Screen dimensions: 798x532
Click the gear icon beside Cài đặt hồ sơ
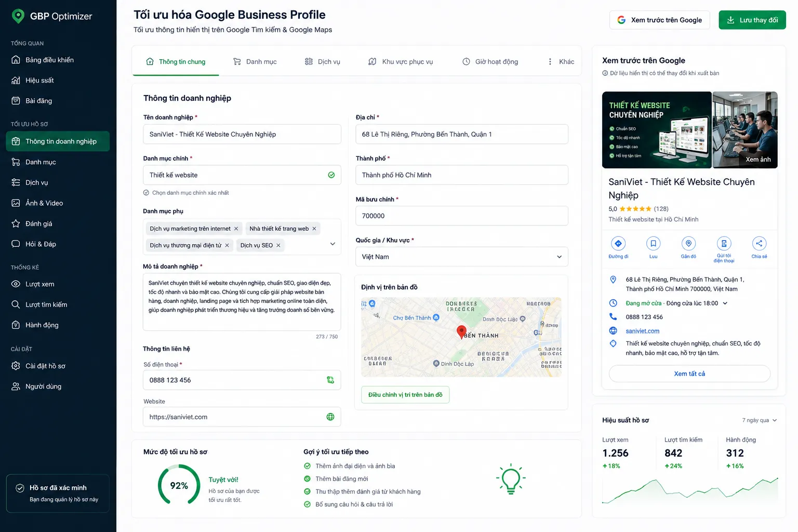pyautogui.click(x=16, y=366)
